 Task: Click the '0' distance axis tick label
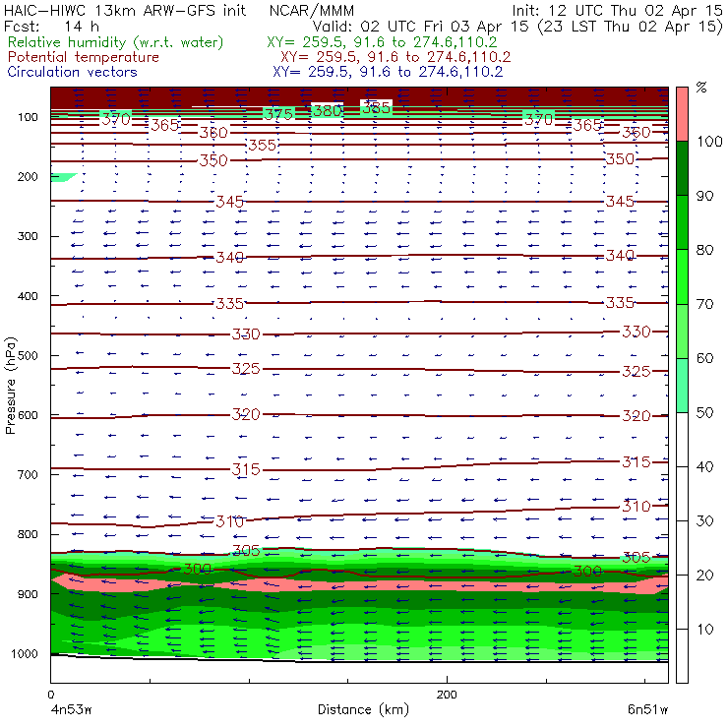pos(51,695)
